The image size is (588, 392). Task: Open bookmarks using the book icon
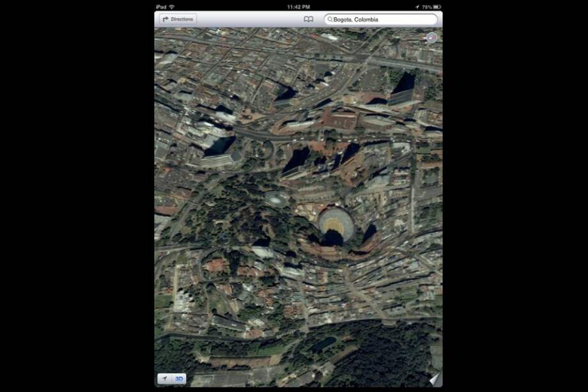coord(308,19)
